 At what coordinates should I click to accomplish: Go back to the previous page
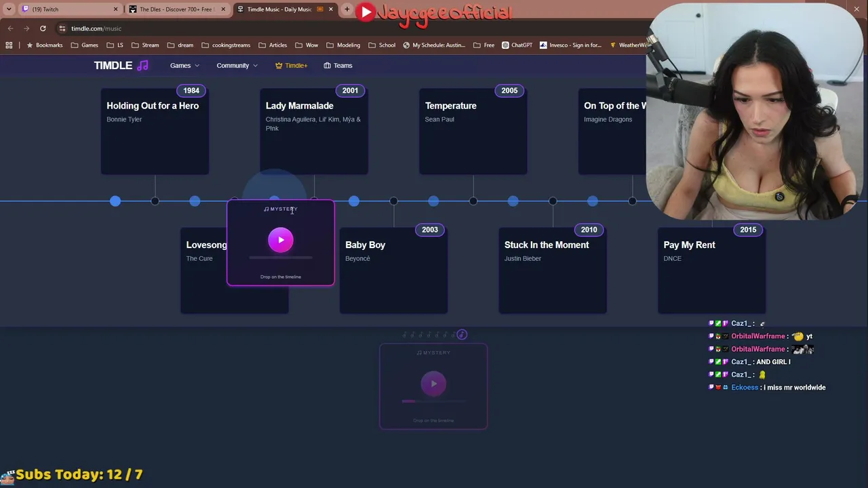point(10,28)
